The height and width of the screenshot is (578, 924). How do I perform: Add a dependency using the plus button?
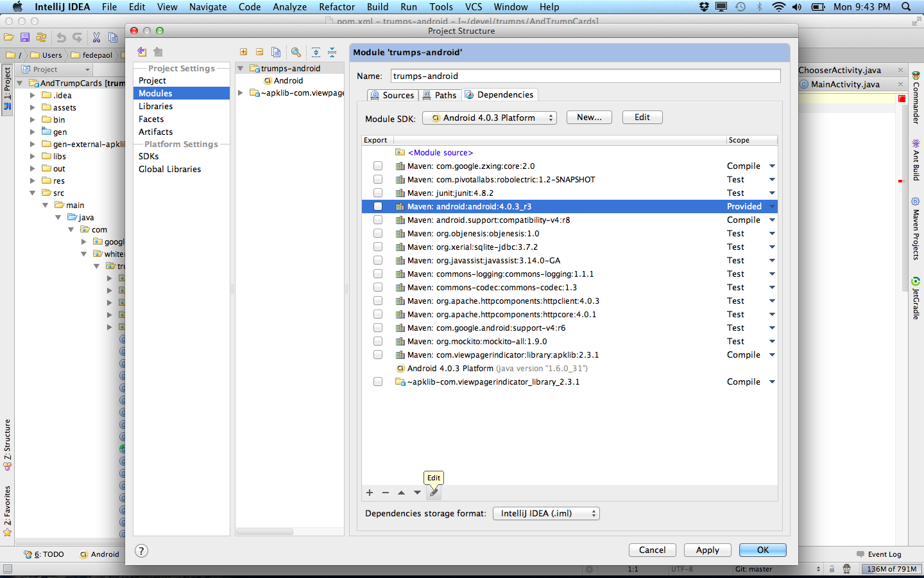tap(370, 493)
